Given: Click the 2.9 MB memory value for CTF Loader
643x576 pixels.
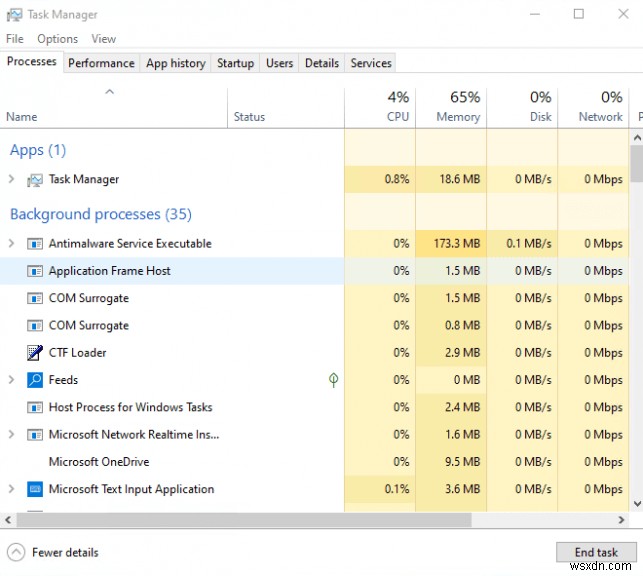Looking at the screenshot, I should (463, 353).
